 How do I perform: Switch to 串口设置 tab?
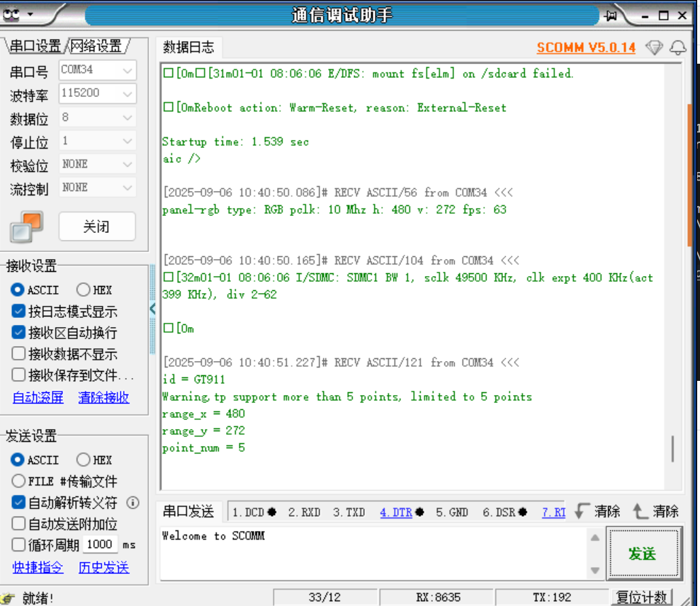click(35, 46)
